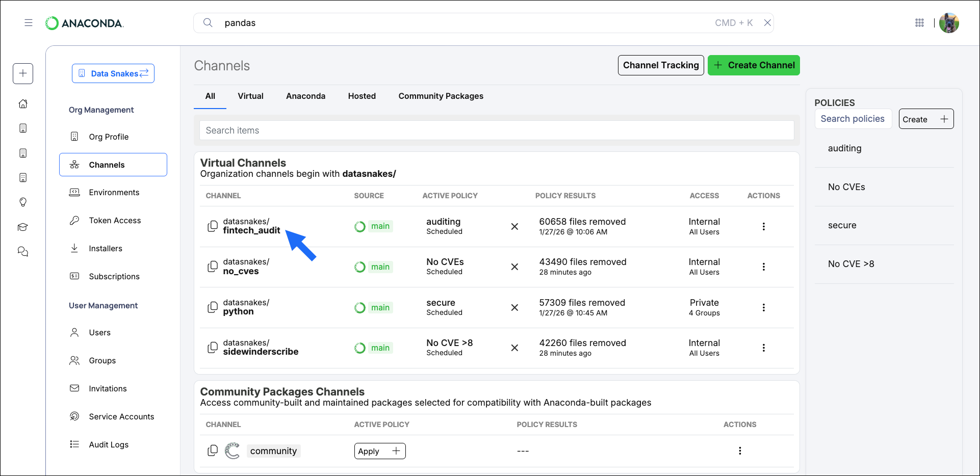The image size is (980, 476).
Task: Open the apps grid icon near the avatar
Action: click(x=919, y=22)
